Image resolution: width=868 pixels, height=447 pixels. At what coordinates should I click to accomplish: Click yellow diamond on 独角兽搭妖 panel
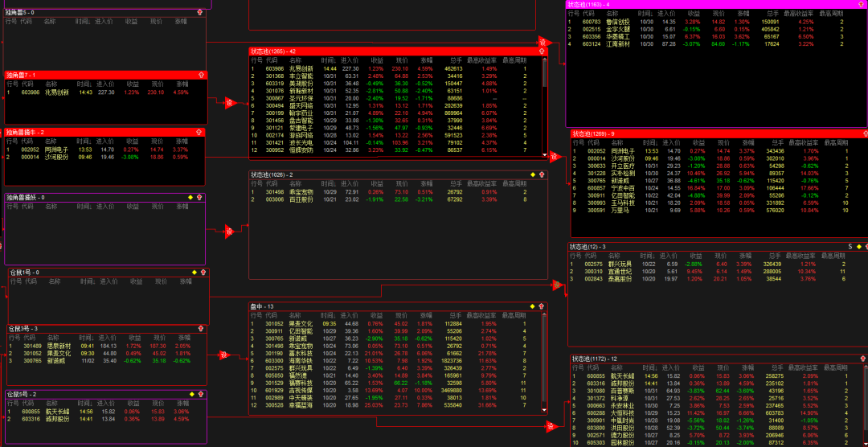click(190, 197)
